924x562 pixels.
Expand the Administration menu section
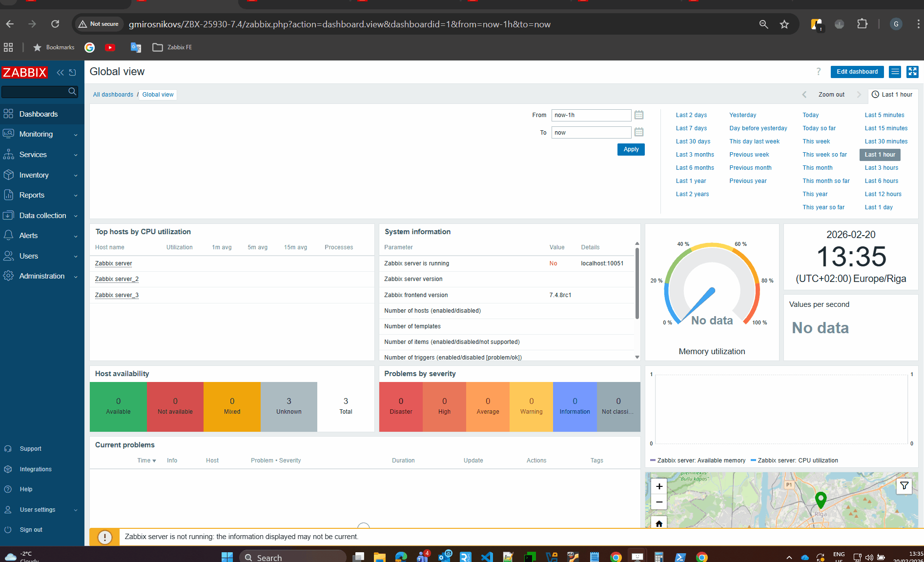point(41,276)
